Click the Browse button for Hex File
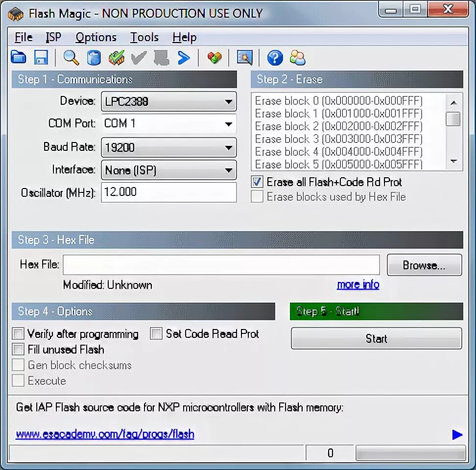This screenshot has height=470, width=476. point(424,264)
